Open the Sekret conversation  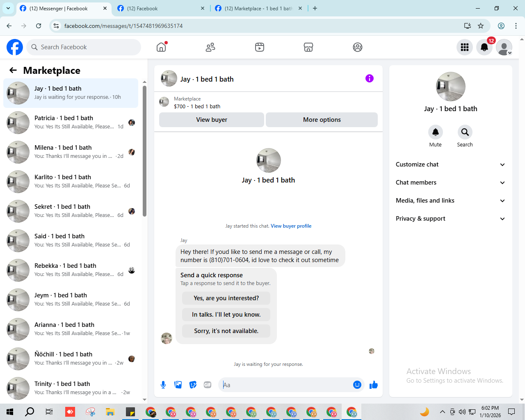point(71,211)
